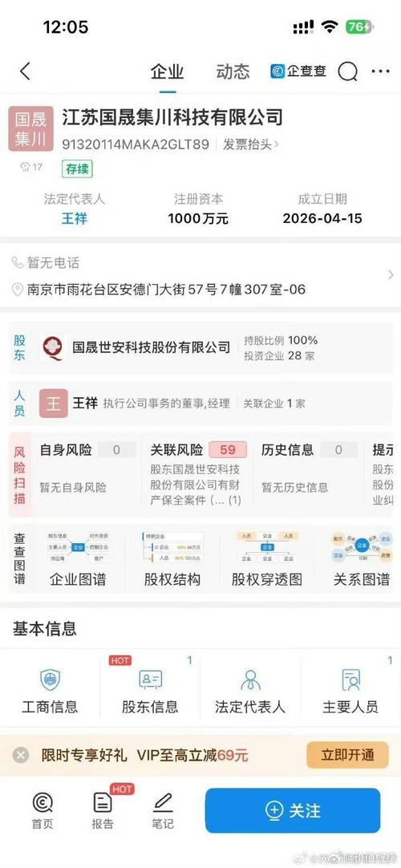Open 主要人员 icon
401x868 pixels.
350,679
